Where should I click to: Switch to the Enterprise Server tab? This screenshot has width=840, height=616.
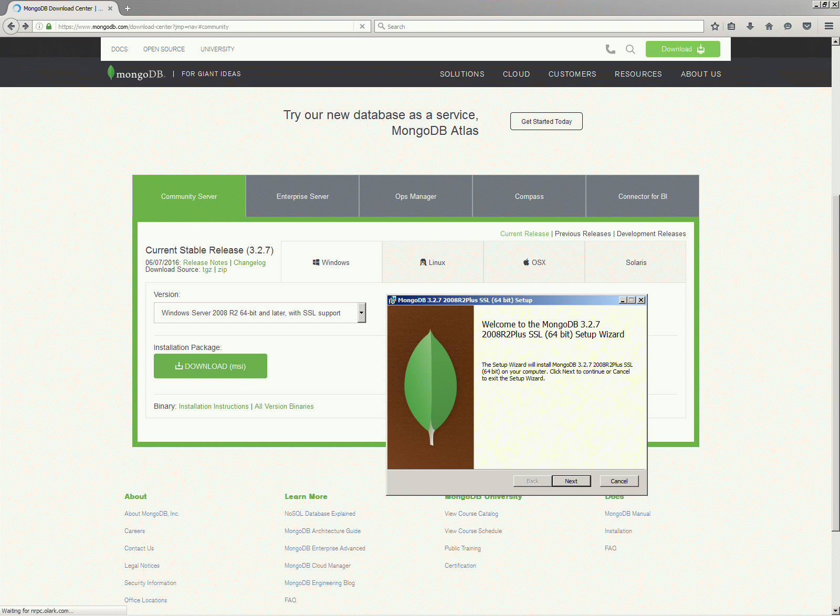[x=302, y=196]
